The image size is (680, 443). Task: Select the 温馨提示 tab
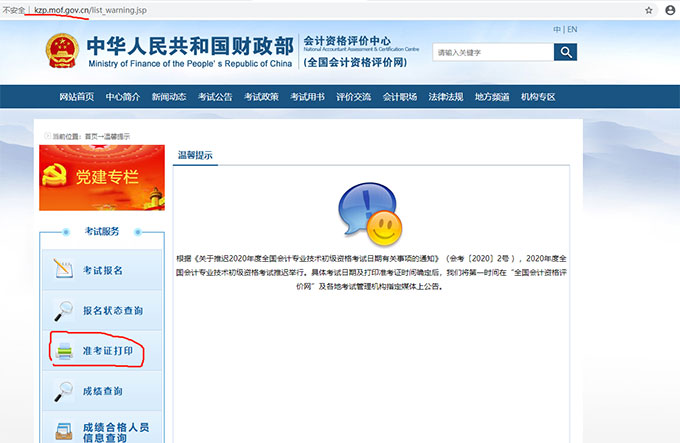point(195,156)
